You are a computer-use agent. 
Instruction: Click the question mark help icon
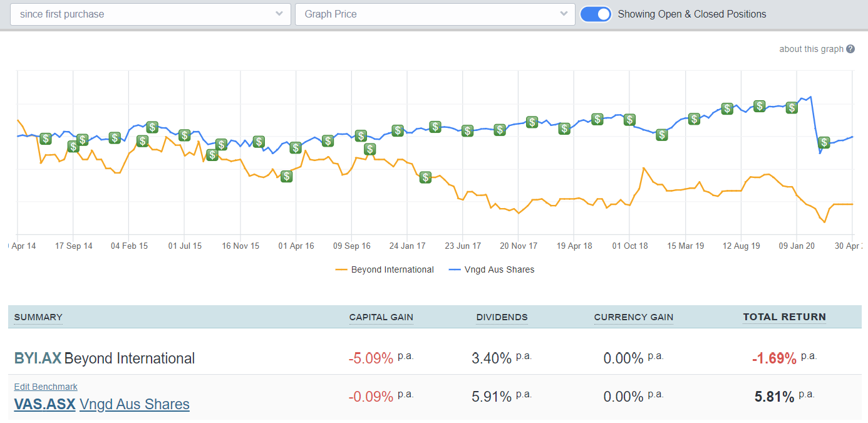(850, 49)
